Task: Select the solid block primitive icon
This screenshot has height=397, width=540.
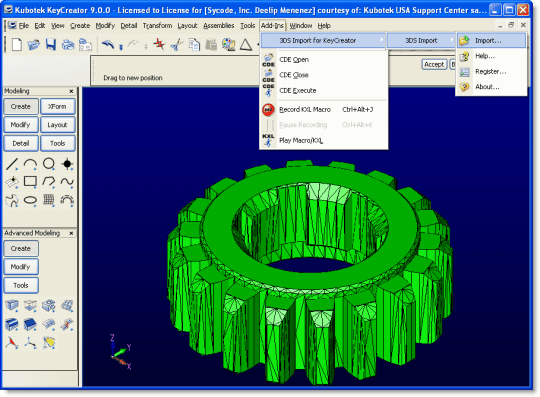Action: point(12,305)
